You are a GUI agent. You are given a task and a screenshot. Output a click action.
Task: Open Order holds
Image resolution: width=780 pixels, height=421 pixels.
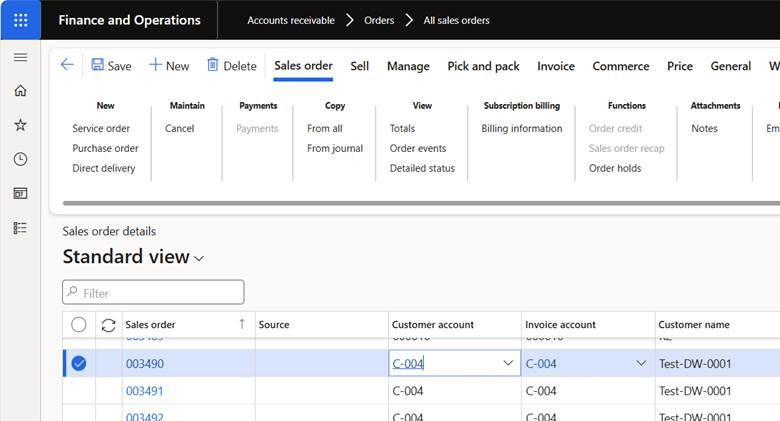point(615,168)
